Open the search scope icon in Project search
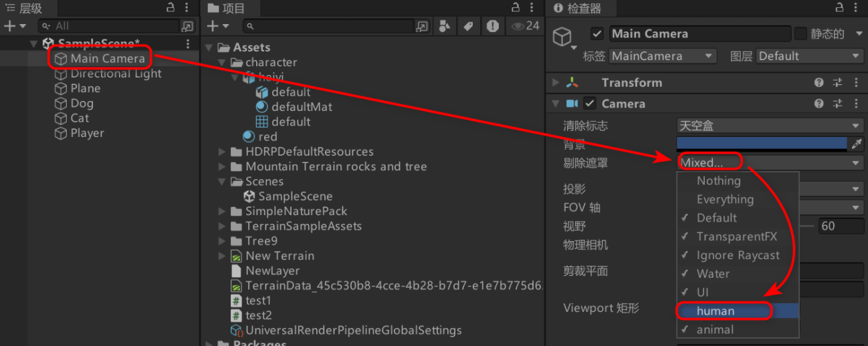This screenshot has height=346, width=868. [422, 26]
